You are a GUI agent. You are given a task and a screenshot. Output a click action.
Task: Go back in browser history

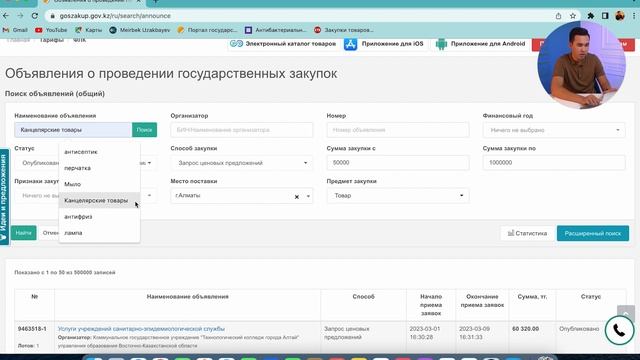[x=6, y=16]
